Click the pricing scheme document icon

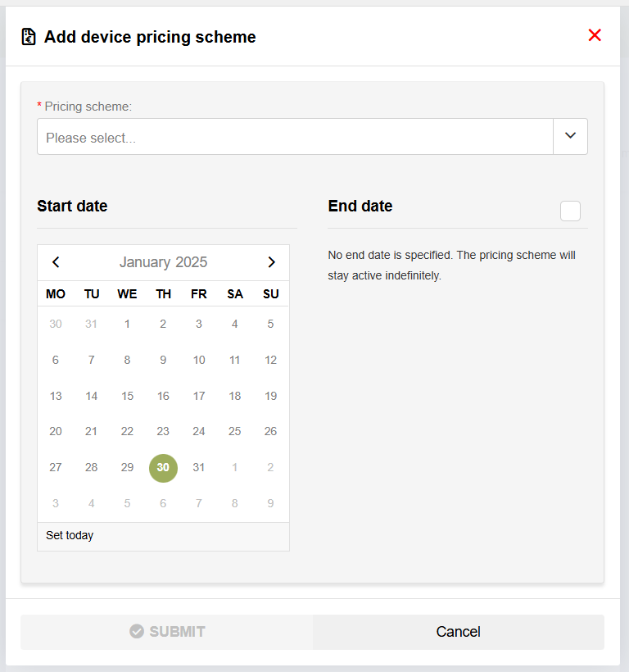(29, 37)
